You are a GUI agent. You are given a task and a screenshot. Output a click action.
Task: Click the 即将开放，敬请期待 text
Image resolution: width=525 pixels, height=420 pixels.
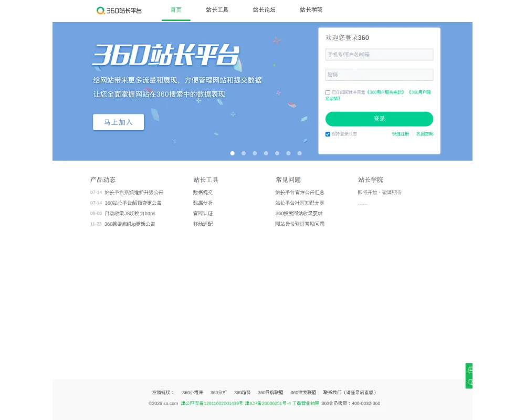(x=380, y=193)
